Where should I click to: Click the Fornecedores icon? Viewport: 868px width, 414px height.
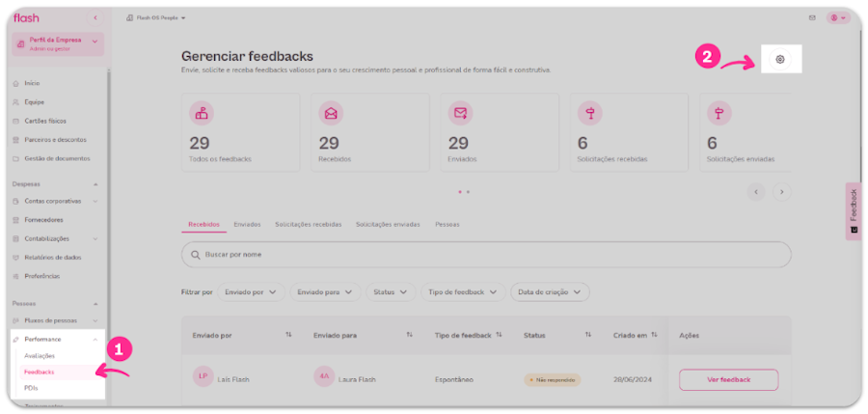pos(16,220)
